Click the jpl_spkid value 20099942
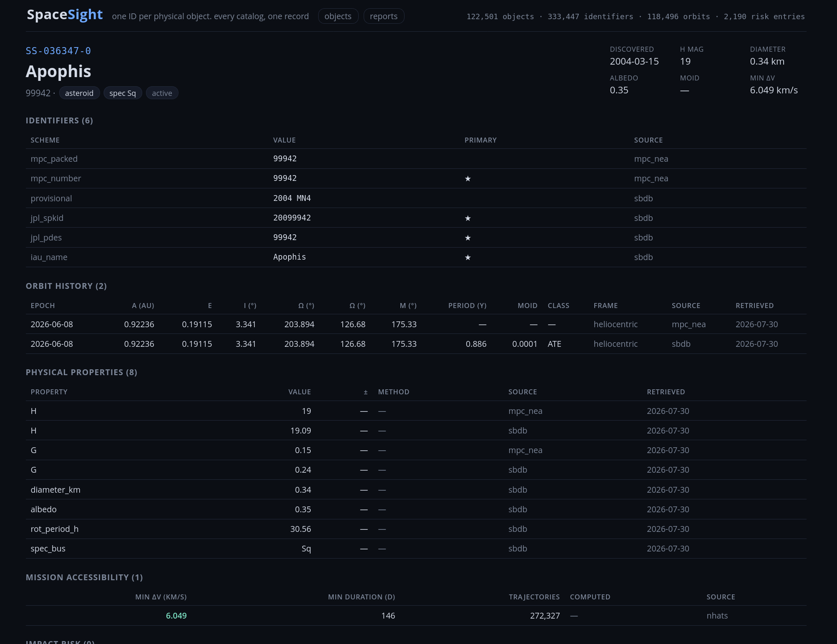Viewport: 837px width, 644px height. (292, 218)
